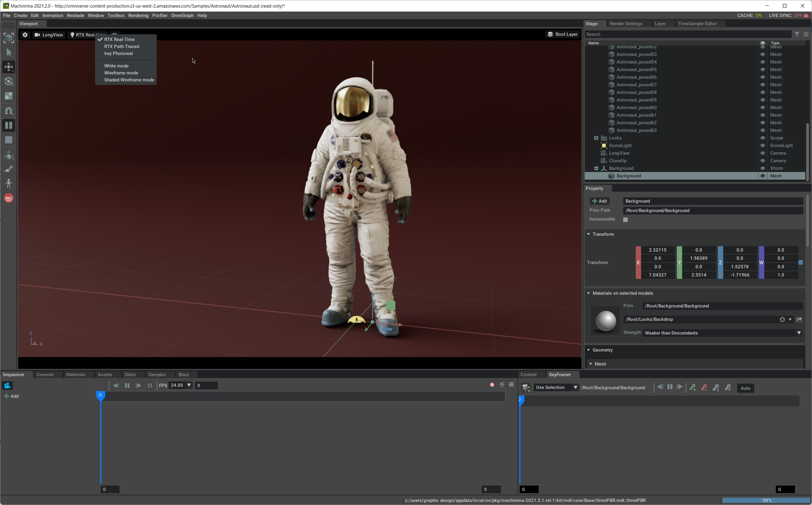Open Sequencer hamburger options menu
812x505 pixels.
tap(511, 385)
